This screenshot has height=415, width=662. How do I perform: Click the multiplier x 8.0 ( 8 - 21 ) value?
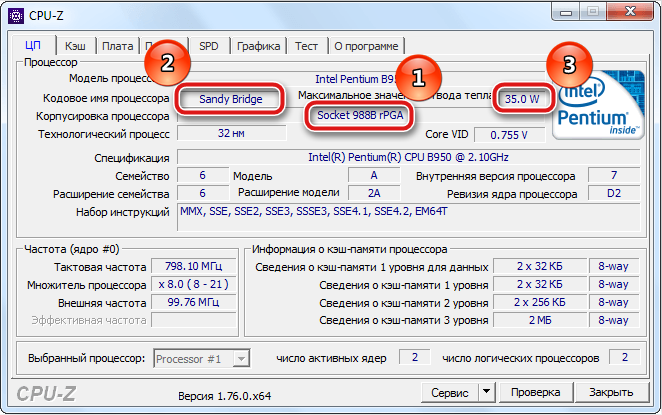(193, 285)
